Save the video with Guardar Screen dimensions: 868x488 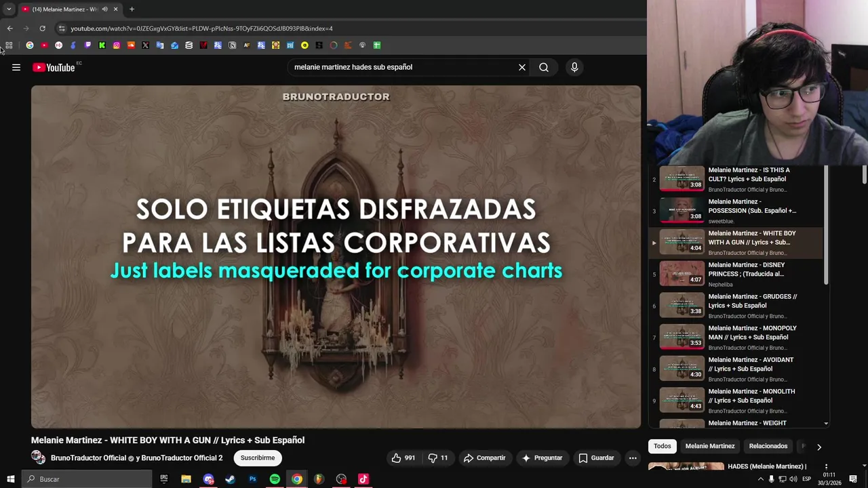596,458
